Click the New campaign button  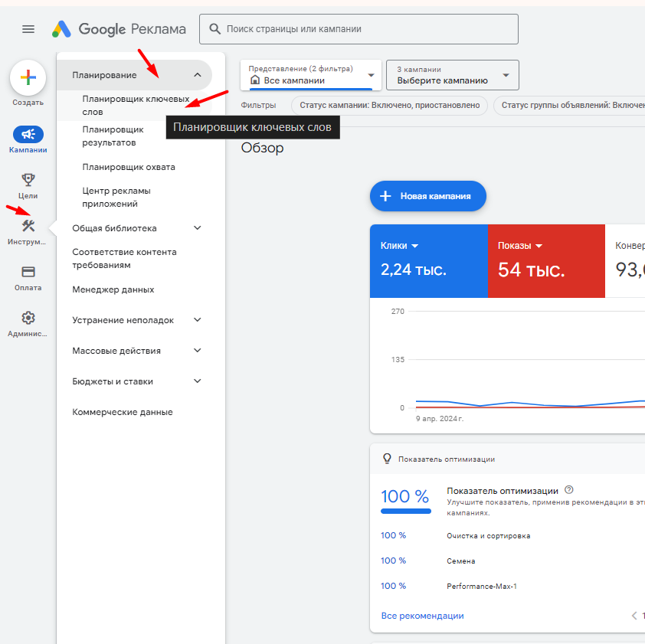(x=427, y=196)
